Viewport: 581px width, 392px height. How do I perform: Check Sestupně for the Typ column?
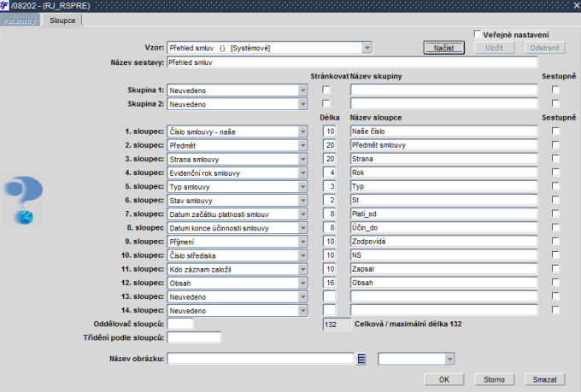555,185
